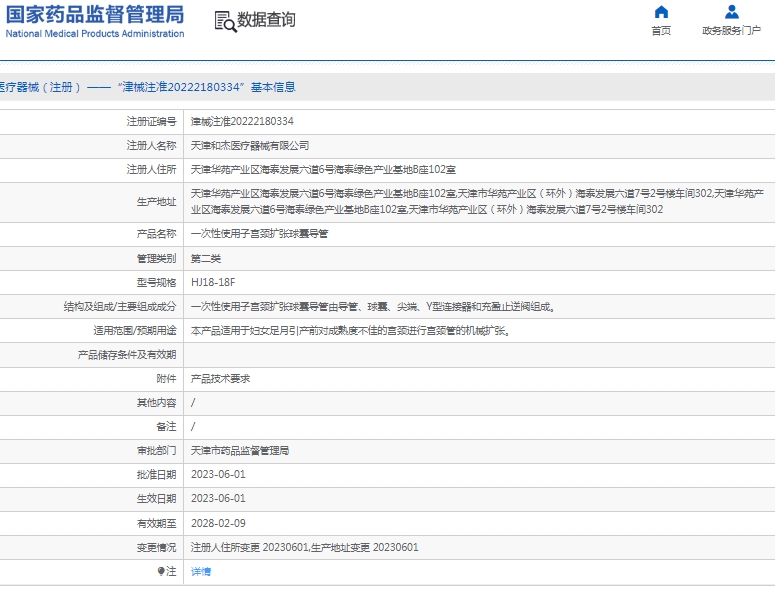
Task: Click the 有效期至 row label
Action: (156, 523)
